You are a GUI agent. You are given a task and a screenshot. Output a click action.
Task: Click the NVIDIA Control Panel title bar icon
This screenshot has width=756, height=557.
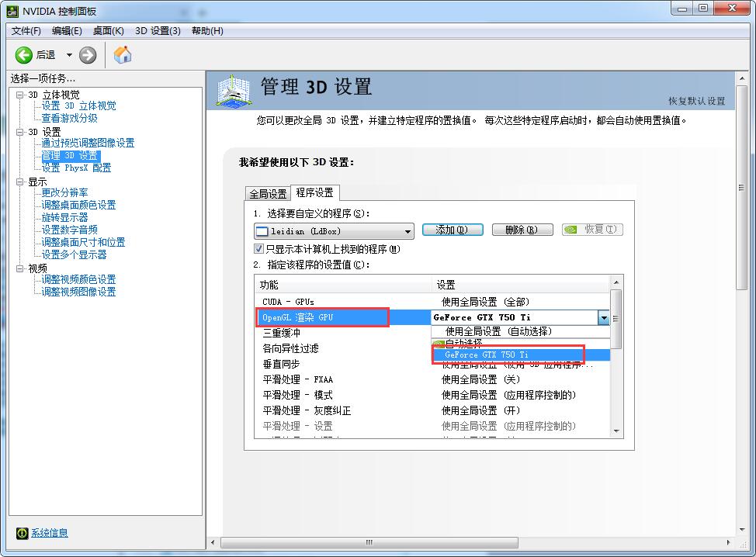click(x=10, y=9)
